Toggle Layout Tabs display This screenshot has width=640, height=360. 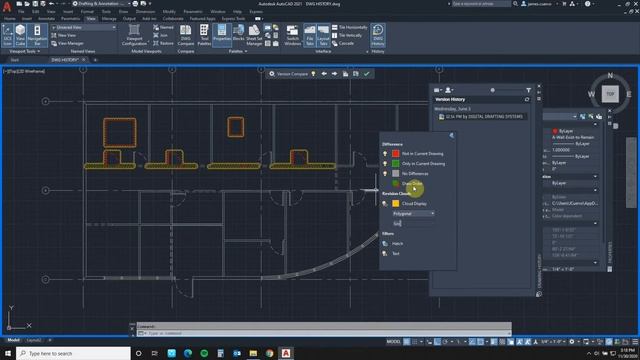pos(323,35)
